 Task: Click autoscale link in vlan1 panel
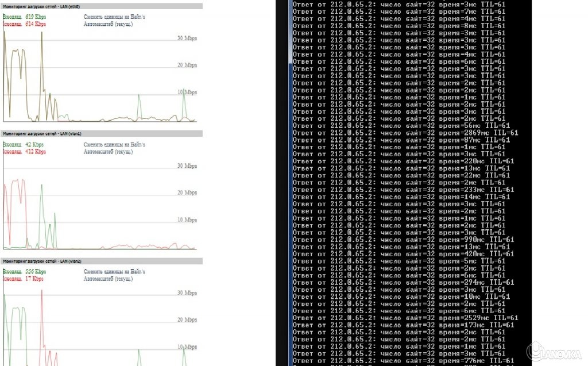click(109, 152)
